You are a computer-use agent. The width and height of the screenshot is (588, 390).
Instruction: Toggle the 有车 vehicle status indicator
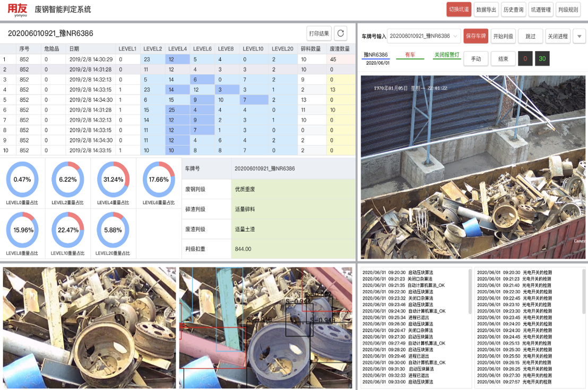[410, 55]
